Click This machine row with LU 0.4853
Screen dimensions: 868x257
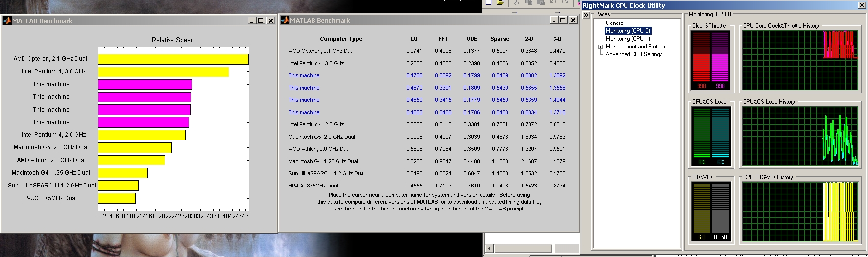click(427, 112)
